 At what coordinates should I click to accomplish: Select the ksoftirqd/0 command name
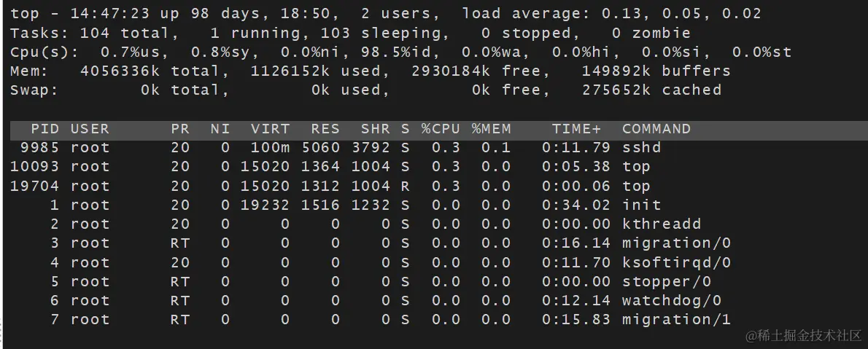(676, 262)
